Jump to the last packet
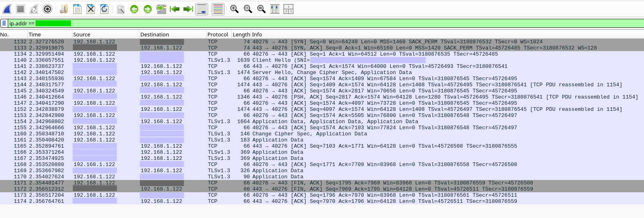 [x=188, y=9]
